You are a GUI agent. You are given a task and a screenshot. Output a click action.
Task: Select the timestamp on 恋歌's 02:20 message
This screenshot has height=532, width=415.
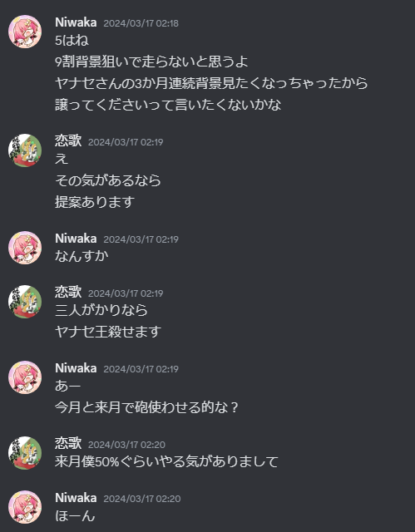coord(126,445)
